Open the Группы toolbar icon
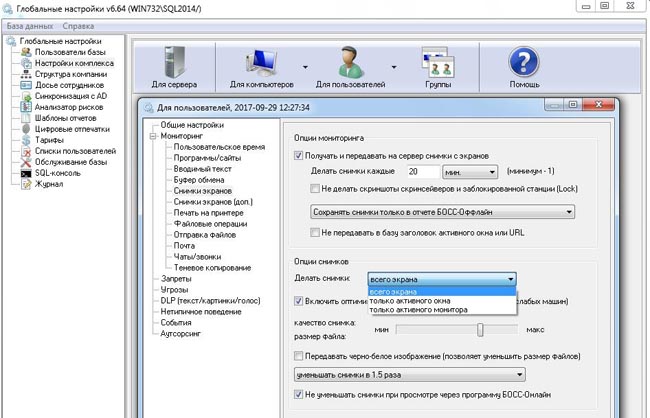Image resolution: width=650 pixels, height=418 pixels. tap(438, 62)
